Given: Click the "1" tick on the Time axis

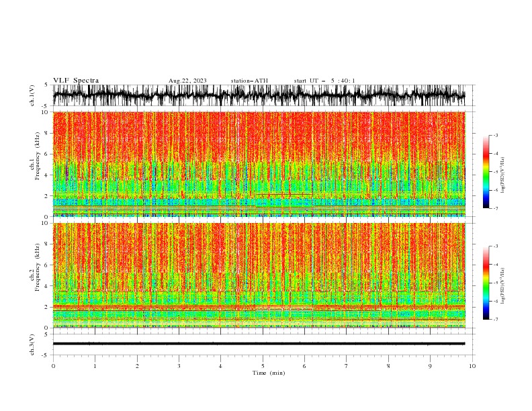Looking at the screenshot, I should coord(95,366).
